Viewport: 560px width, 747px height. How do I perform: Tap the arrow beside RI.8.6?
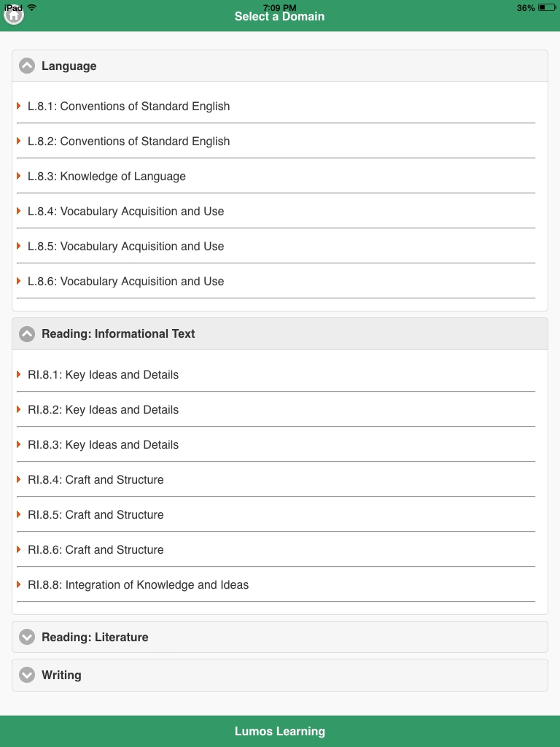[x=19, y=550]
